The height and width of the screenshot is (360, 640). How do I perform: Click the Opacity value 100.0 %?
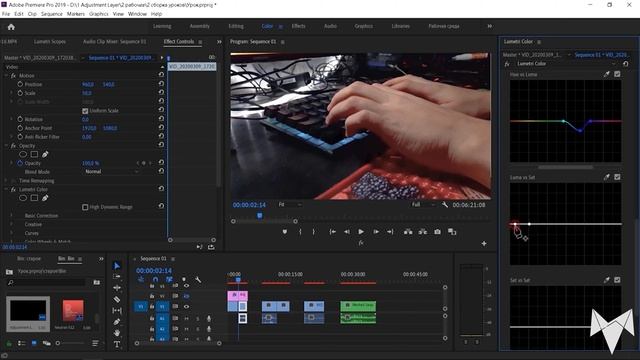pyautogui.click(x=91, y=163)
